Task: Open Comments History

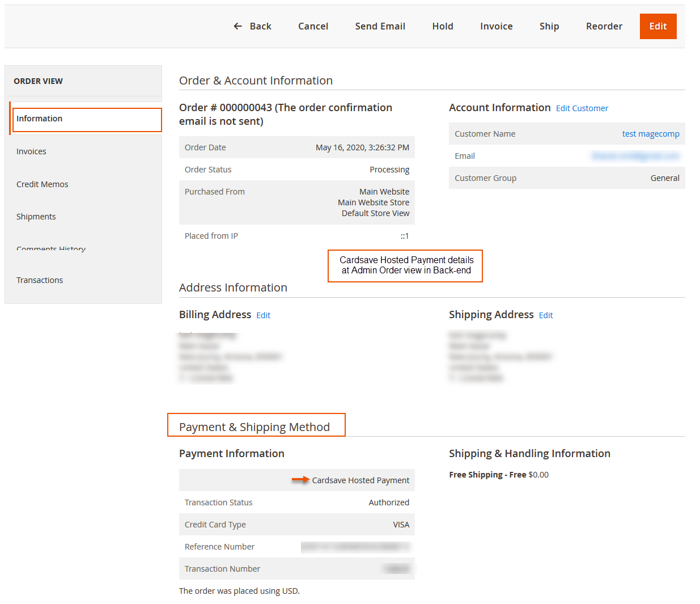Action: (x=50, y=248)
